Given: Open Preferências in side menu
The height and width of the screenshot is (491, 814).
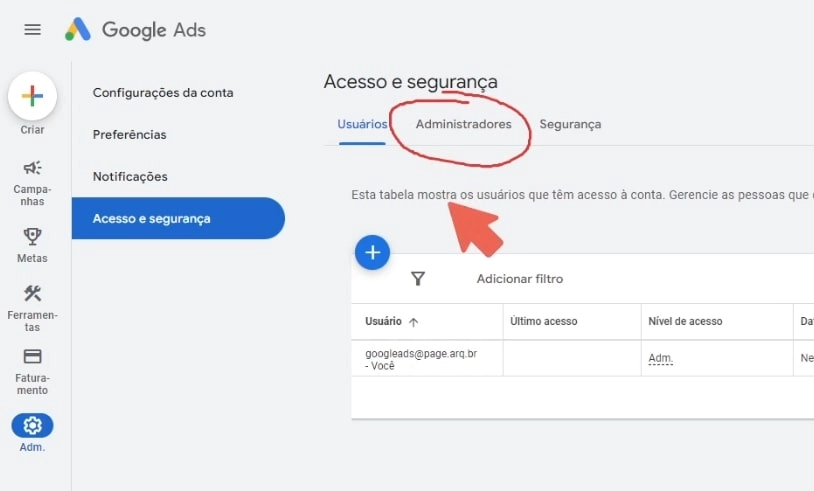Looking at the screenshot, I should pos(130,134).
